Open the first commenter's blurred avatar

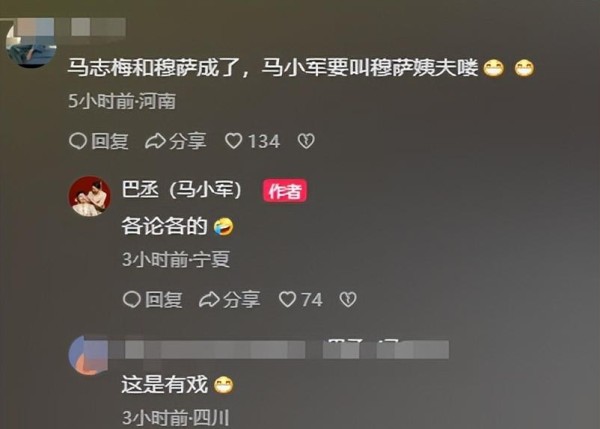[31, 45]
